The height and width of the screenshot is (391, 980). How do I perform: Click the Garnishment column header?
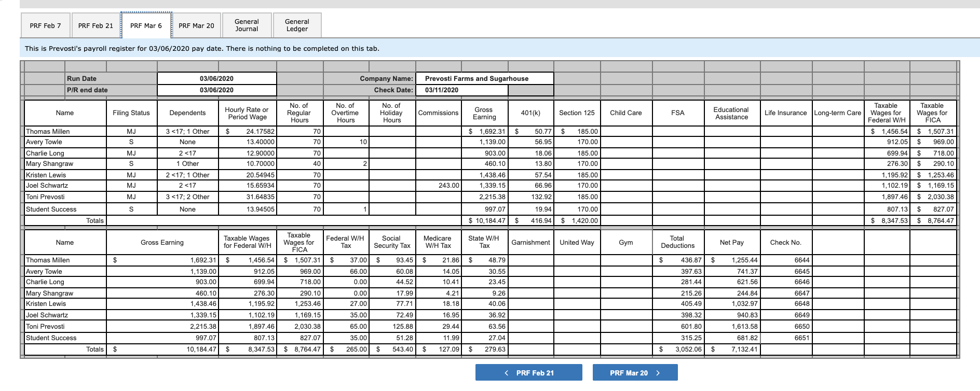pyautogui.click(x=530, y=242)
